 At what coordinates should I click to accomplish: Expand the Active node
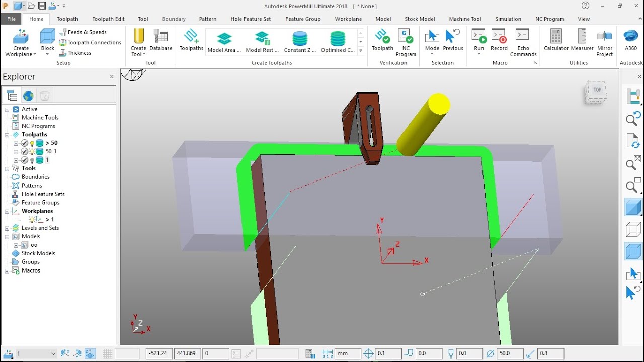click(x=7, y=109)
